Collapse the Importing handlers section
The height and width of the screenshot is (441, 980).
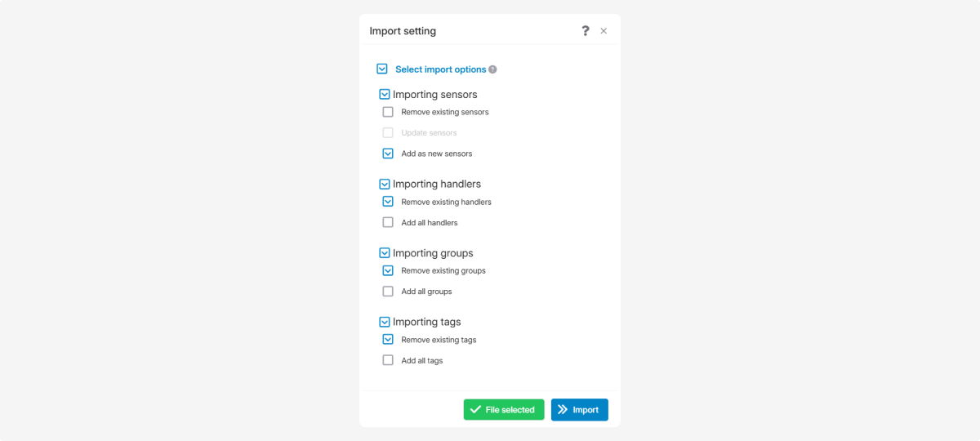click(x=385, y=184)
